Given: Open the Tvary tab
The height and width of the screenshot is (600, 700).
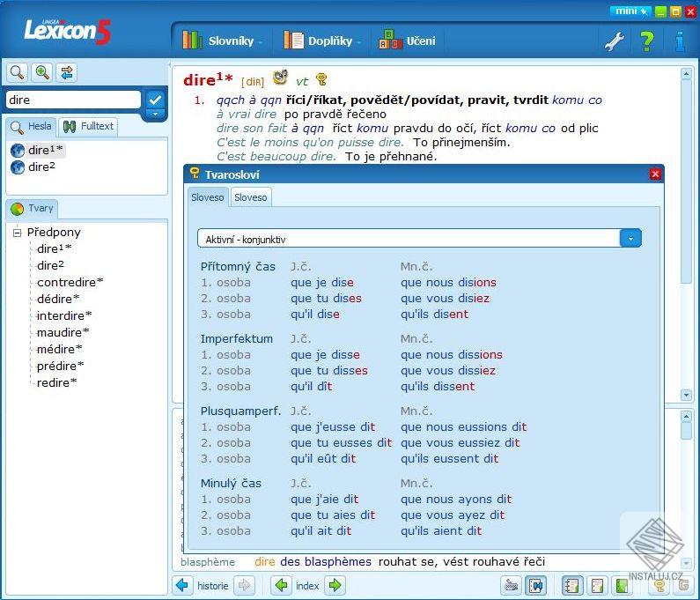Looking at the screenshot, I should pos(32,208).
